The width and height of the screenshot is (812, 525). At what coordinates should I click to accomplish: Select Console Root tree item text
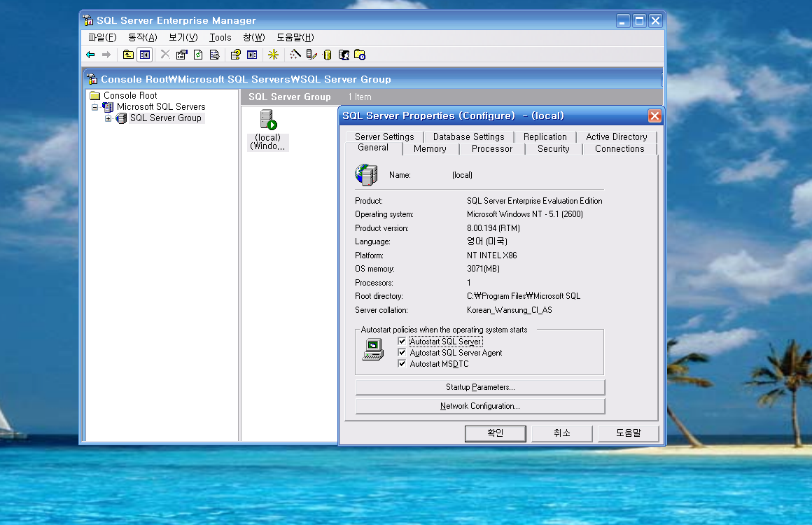click(x=130, y=96)
